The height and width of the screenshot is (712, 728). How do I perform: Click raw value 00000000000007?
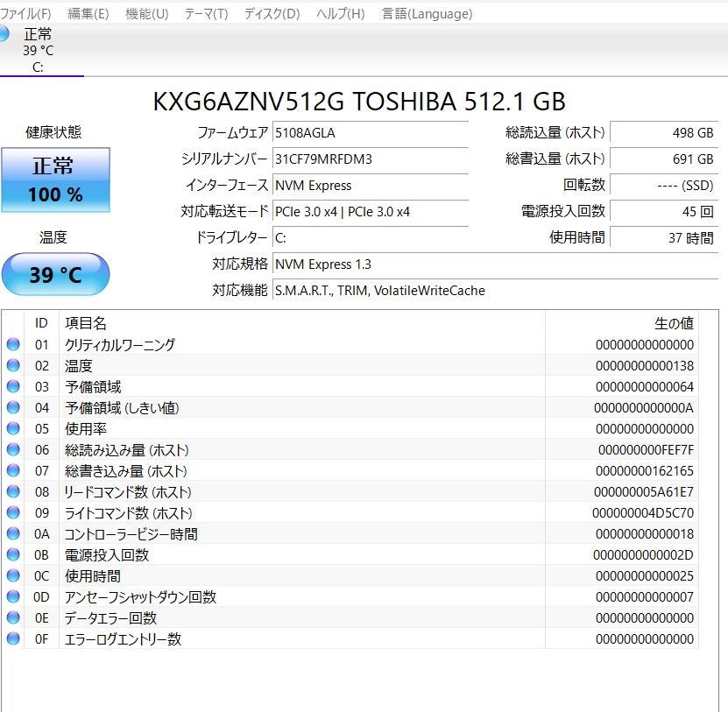pos(645,597)
